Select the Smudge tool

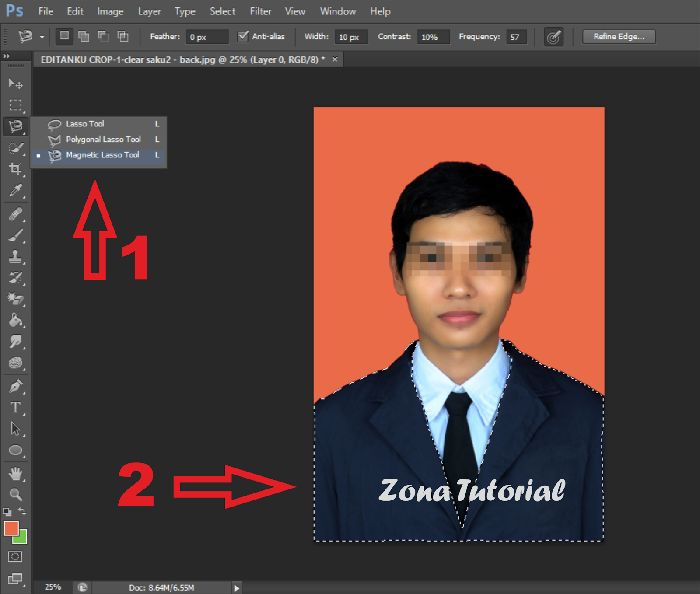coord(15,341)
